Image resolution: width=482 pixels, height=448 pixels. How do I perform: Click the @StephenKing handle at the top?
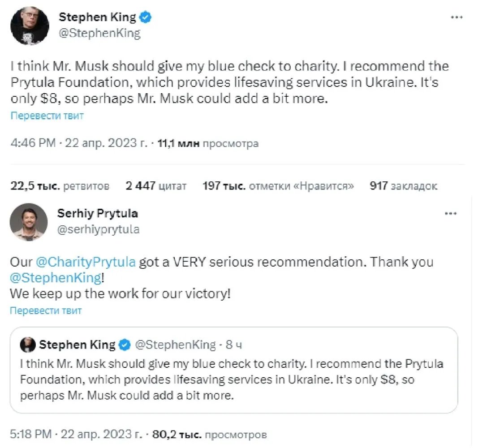(99, 33)
